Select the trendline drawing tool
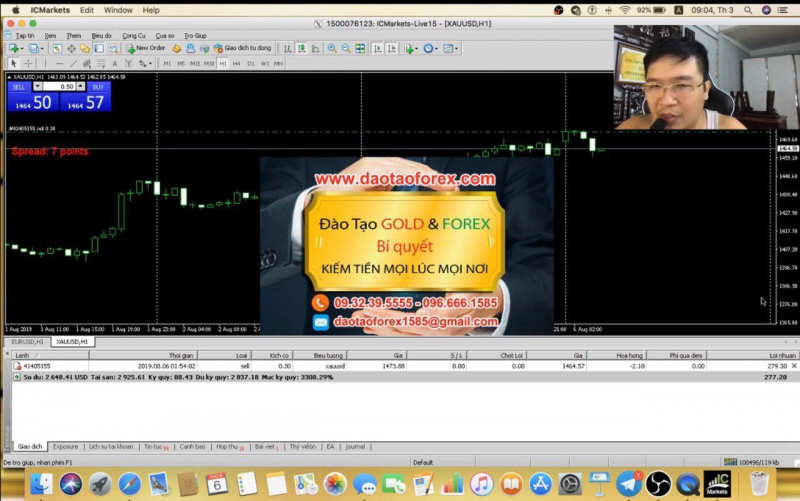The width and height of the screenshot is (800, 501). pos(74,64)
